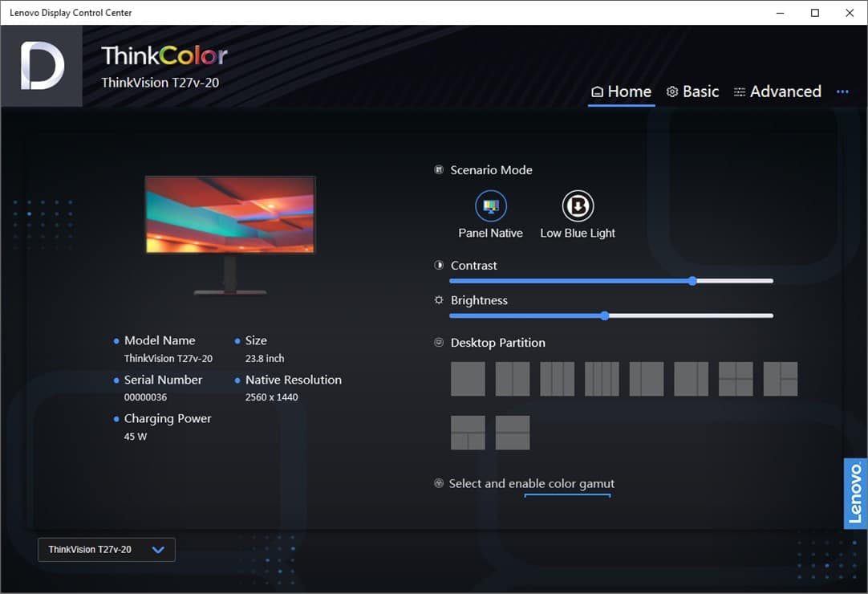
Task: Open the Advanced tab
Action: click(777, 92)
